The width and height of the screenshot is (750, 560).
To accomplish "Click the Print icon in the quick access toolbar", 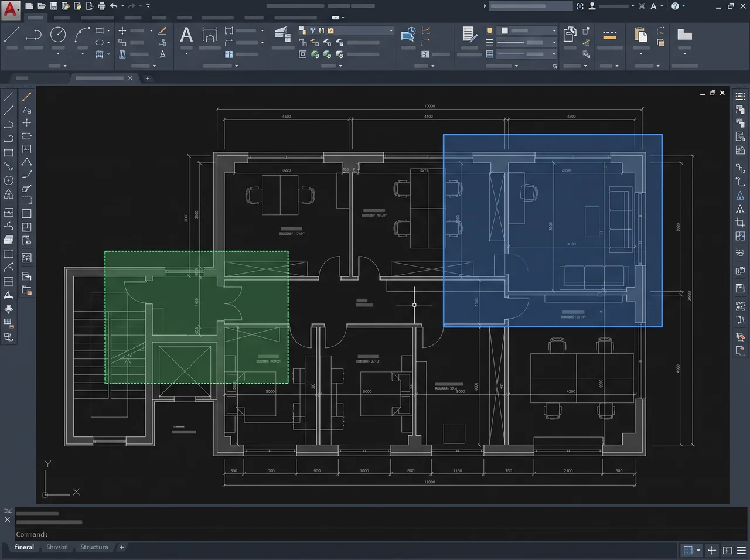I will [x=102, y=6].
